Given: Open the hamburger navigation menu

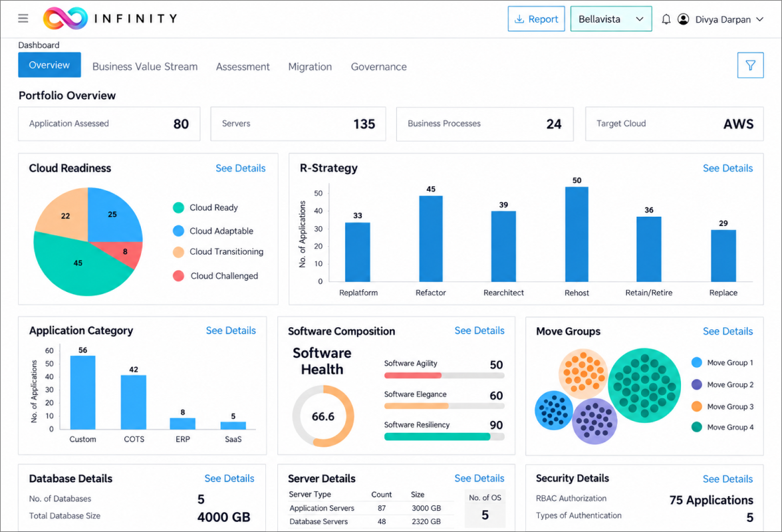Looking at the screenshot, I should click(23, 19).
